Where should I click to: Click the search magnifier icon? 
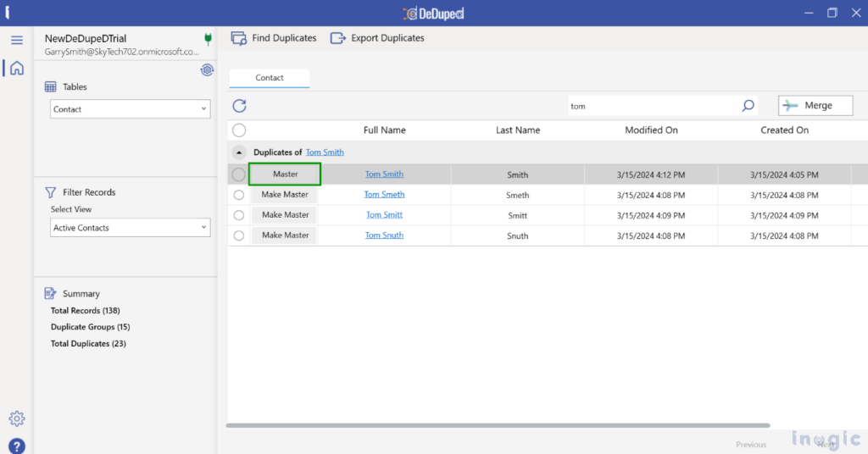point(748,106)
